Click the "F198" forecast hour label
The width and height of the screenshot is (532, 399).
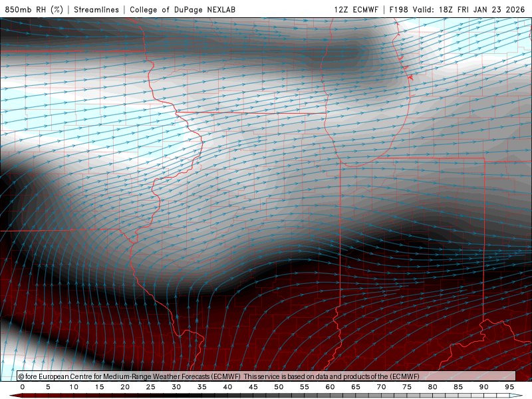point(398,9)
